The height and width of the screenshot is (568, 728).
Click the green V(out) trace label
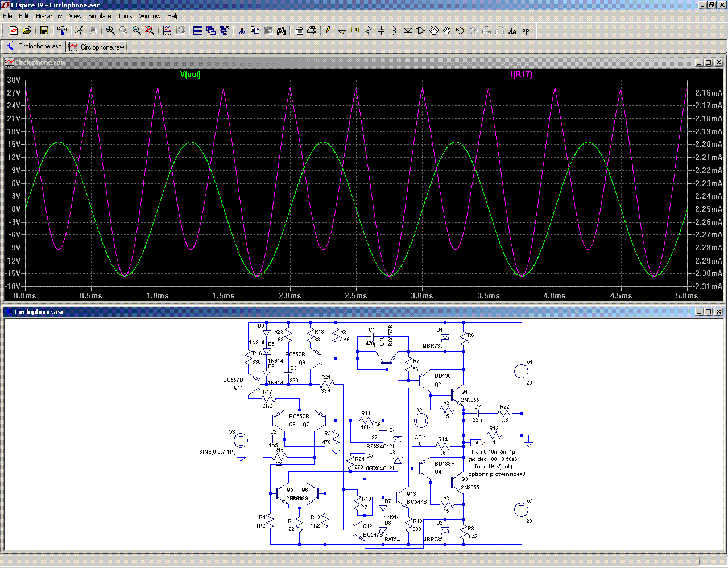(x=191, y=75)
